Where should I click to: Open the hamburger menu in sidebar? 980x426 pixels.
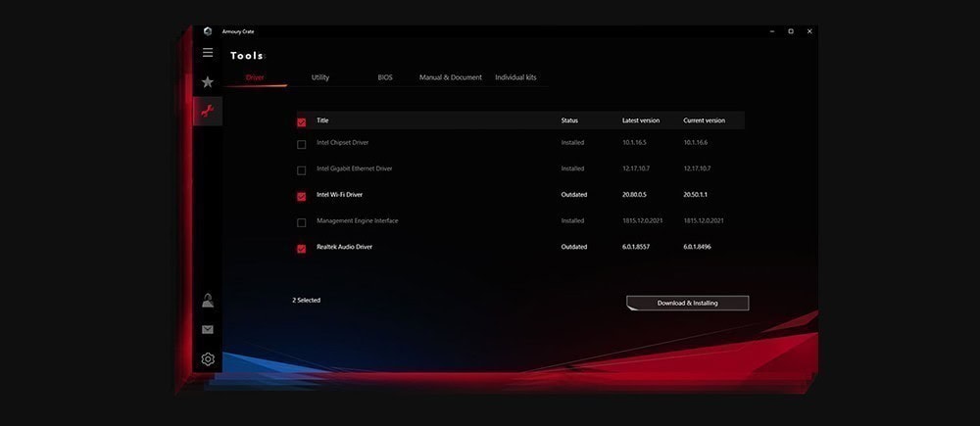[208, 53]
